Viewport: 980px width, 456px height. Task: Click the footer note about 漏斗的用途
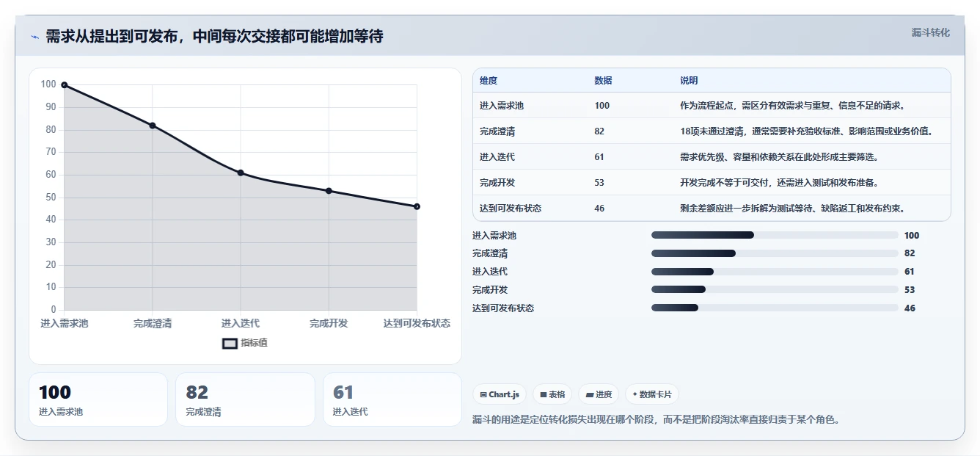[656, 420]
